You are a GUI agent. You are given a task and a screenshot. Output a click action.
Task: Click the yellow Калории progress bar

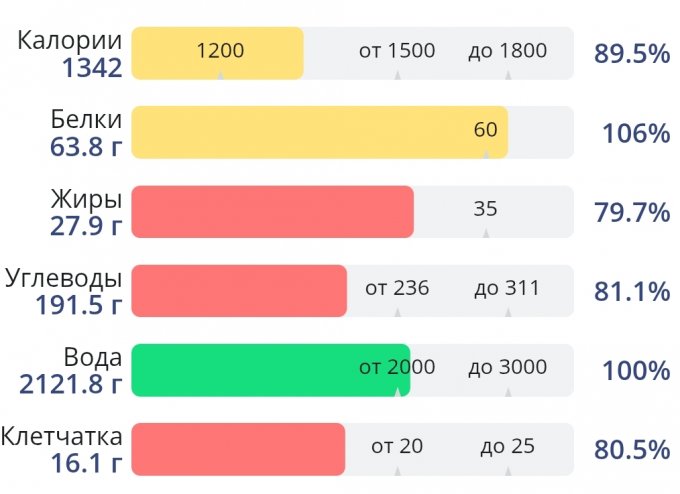(217, 53)
